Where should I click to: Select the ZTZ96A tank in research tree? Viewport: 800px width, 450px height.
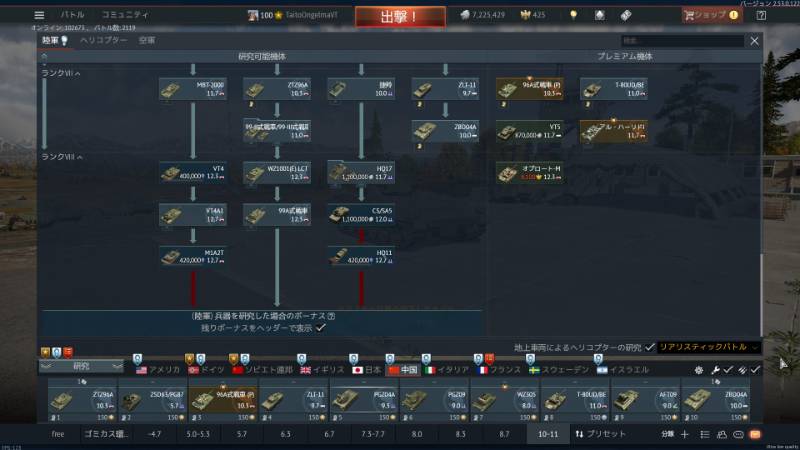point(277,89)
